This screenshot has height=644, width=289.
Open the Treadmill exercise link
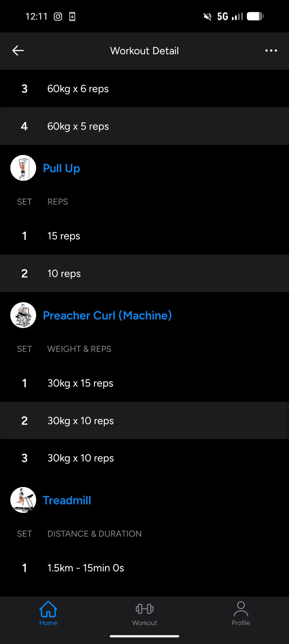click(67, 500)
